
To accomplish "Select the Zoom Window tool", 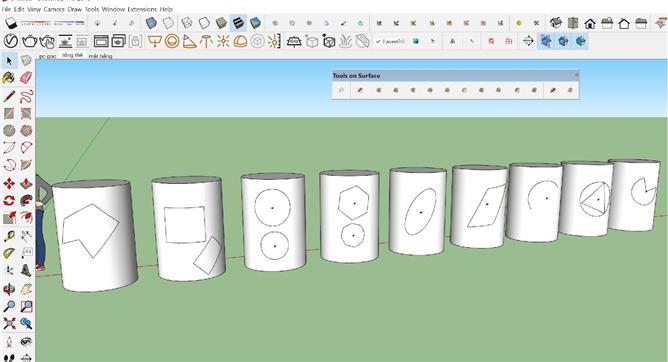I will (x=26, y=306).
